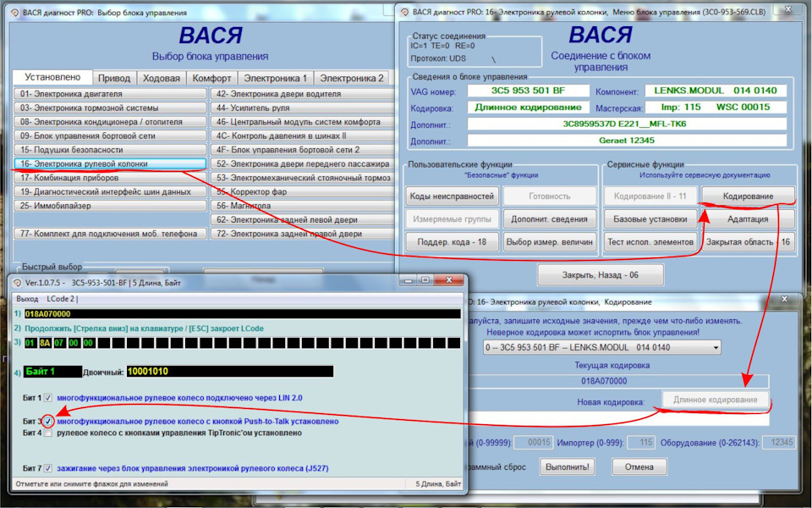Select byte 8A in the coding row
The width and height of the screenshot is (812, 508).
tap(45, 343)
